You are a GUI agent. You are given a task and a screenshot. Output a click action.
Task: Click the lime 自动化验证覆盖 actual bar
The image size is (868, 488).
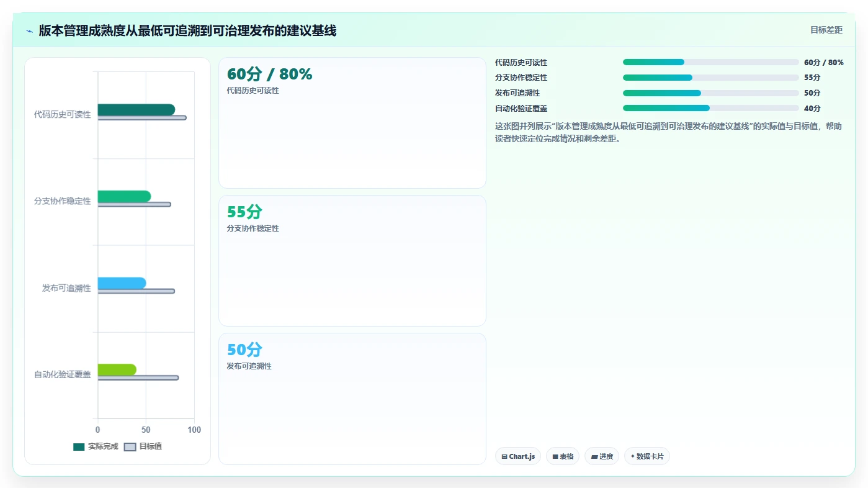pyautogui.click(x=117, y=370)
